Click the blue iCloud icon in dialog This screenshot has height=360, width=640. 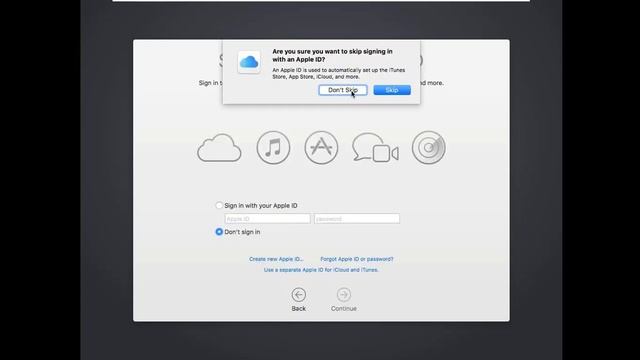(x=249, y=62)
